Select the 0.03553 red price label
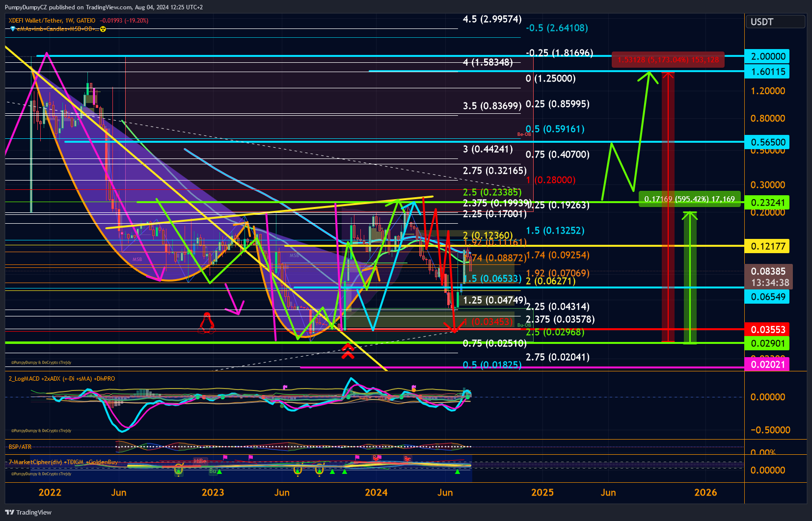Image resolution: width=812 pixels, height=521 pixels. [x=768, y=330]
